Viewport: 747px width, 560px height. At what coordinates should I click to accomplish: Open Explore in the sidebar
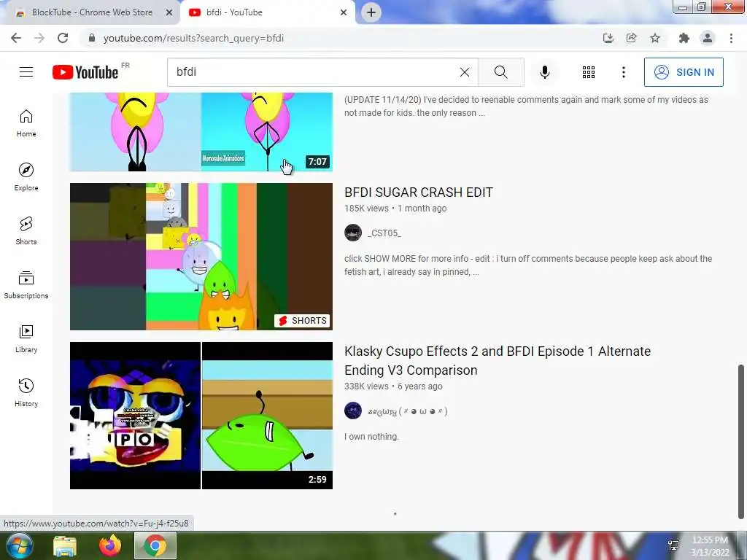pos(26,177)
